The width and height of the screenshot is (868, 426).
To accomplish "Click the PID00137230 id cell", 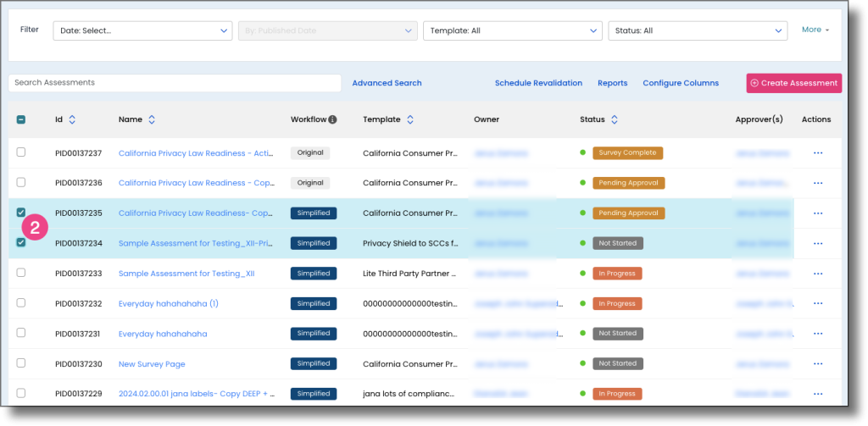I will 79,364.
